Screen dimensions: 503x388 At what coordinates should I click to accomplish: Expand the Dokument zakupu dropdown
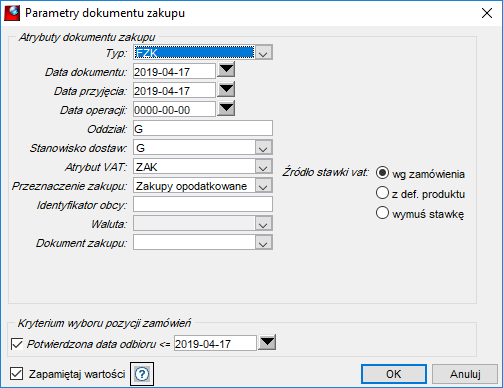coord(263,243)
